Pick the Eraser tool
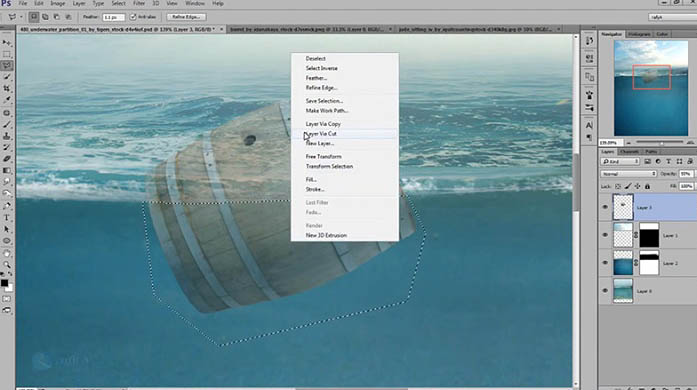 7,159
